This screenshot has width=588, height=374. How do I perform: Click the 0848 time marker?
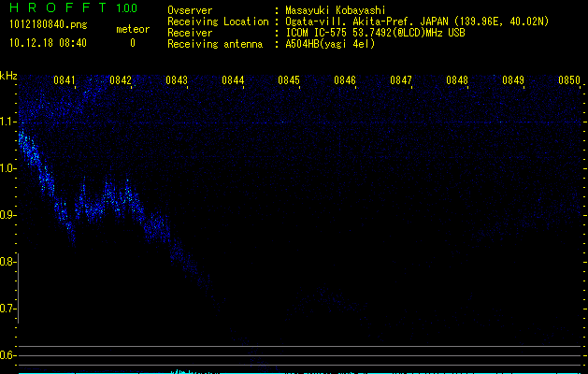point(457,80)
